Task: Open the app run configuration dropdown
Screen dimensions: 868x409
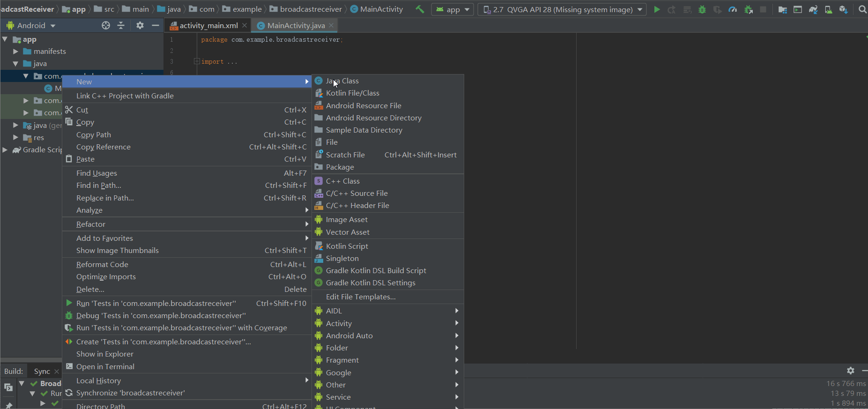Action: point(453,9)
